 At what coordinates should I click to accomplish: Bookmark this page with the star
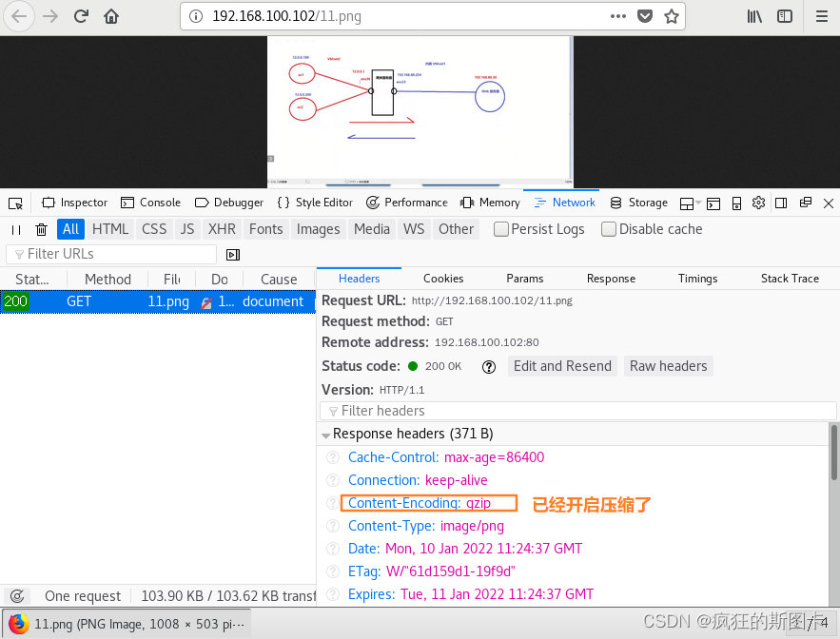(x=672, y=16)
